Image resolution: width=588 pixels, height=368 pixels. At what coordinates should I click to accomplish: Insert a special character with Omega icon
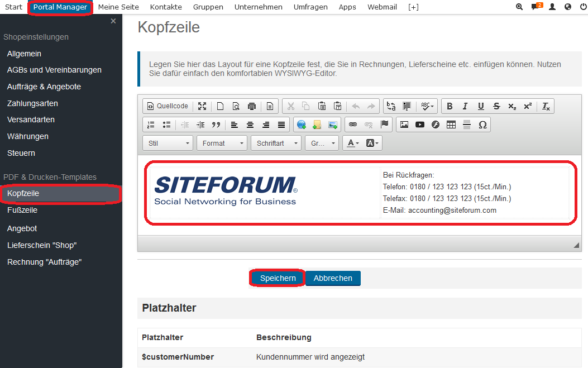click(482, 125)
